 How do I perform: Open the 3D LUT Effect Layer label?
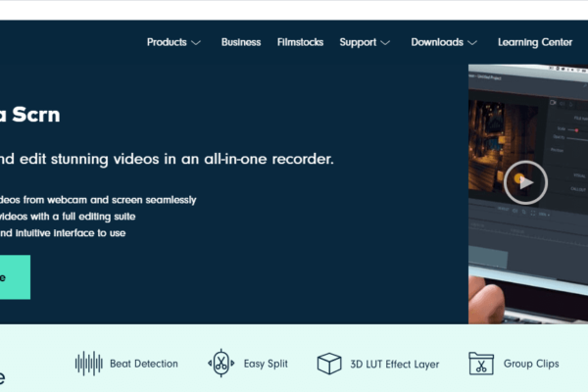[x=395, y=364]
